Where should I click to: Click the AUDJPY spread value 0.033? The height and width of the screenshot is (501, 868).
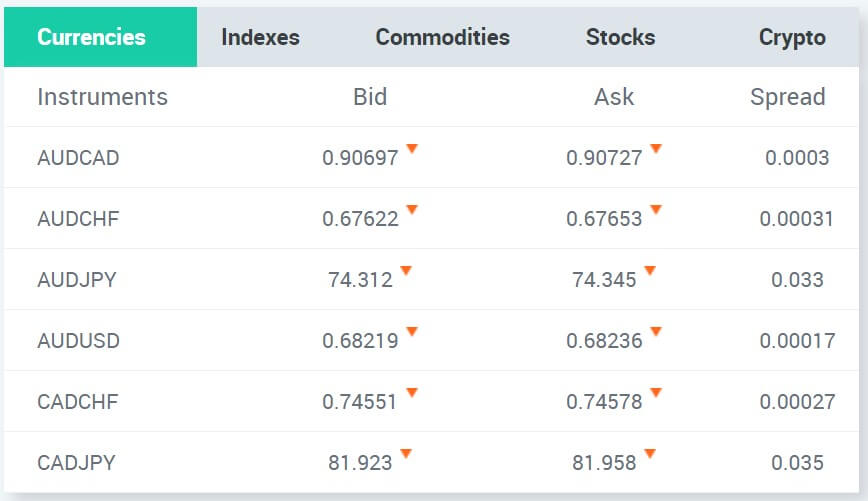797,280
